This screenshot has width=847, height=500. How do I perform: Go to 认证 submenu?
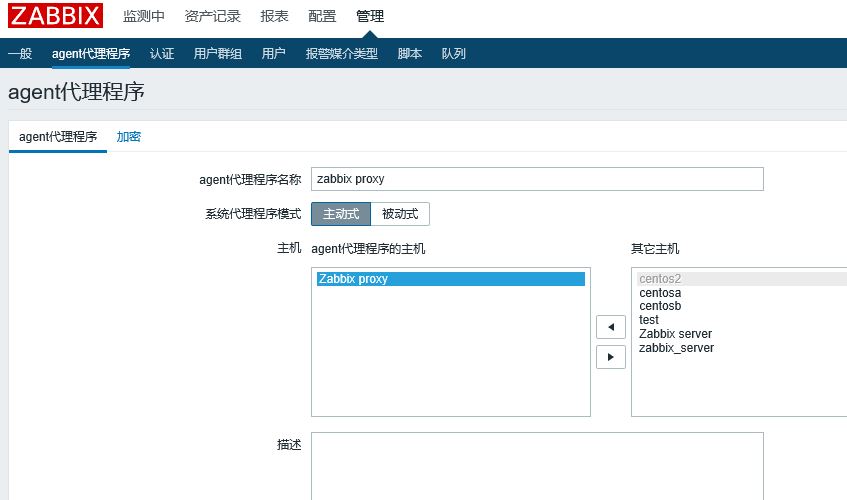(x=162, y=53)
